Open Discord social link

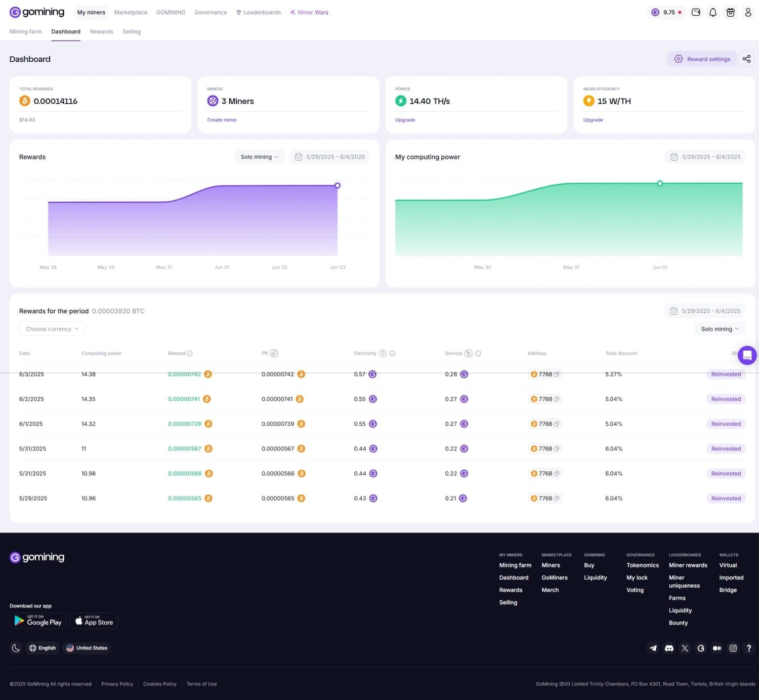[669, 648]
